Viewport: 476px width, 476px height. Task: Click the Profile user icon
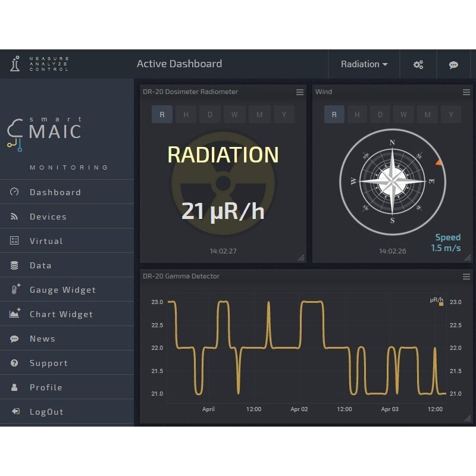pyautogui.click(x=14, y=387)
